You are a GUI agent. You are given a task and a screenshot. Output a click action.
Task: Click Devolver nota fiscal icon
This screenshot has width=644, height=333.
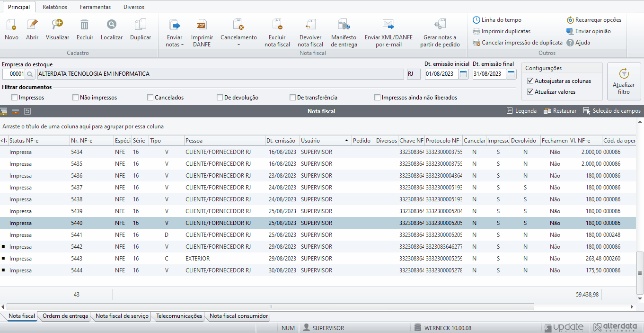tap(310, 25)
